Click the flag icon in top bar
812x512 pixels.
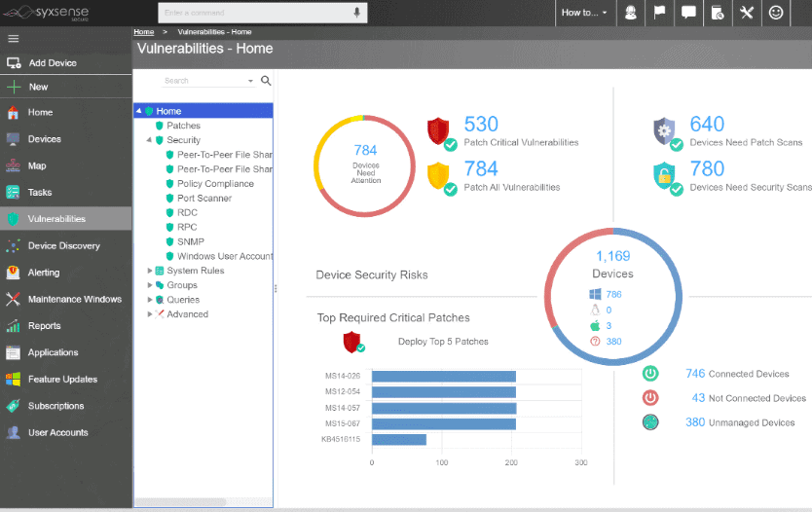tap(659, 13)
